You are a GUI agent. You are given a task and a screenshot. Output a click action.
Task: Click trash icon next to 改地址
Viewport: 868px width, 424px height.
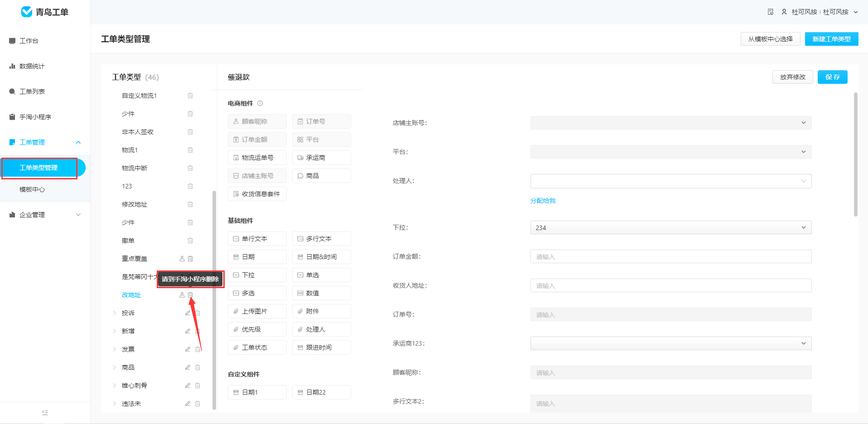[x=190, y=295]
